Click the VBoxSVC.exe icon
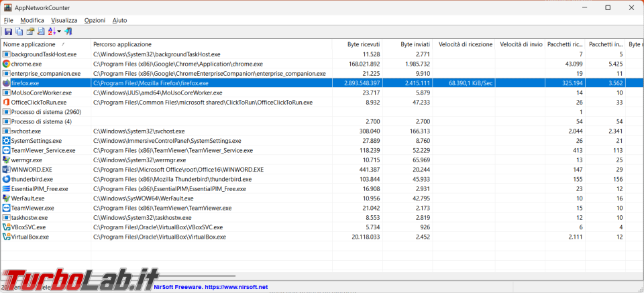 (x=6, y=227)
